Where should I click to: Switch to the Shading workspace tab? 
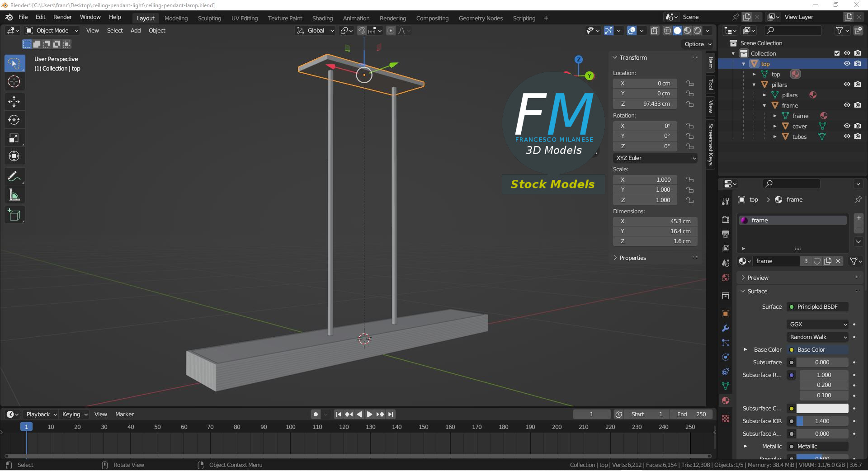pyautogui.click(x=322, y=18)
